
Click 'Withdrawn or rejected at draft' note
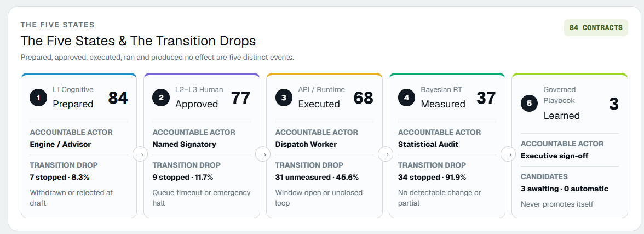click(71, 198)
